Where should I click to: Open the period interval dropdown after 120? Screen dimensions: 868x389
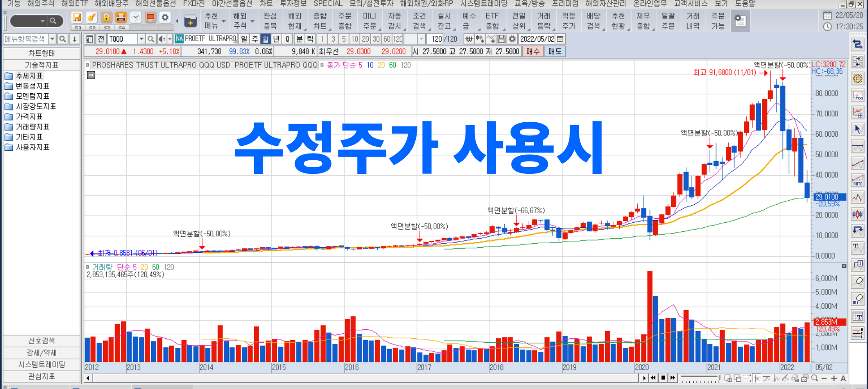(422, 39)
